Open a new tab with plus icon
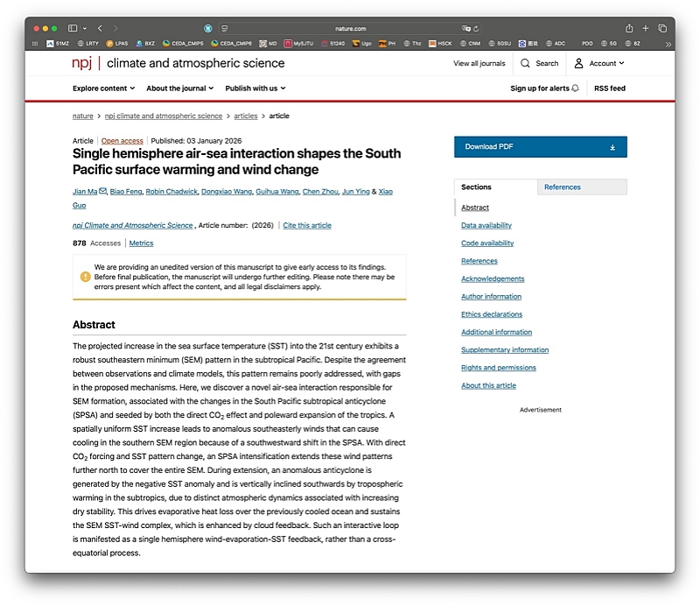 tap(646, 28)
